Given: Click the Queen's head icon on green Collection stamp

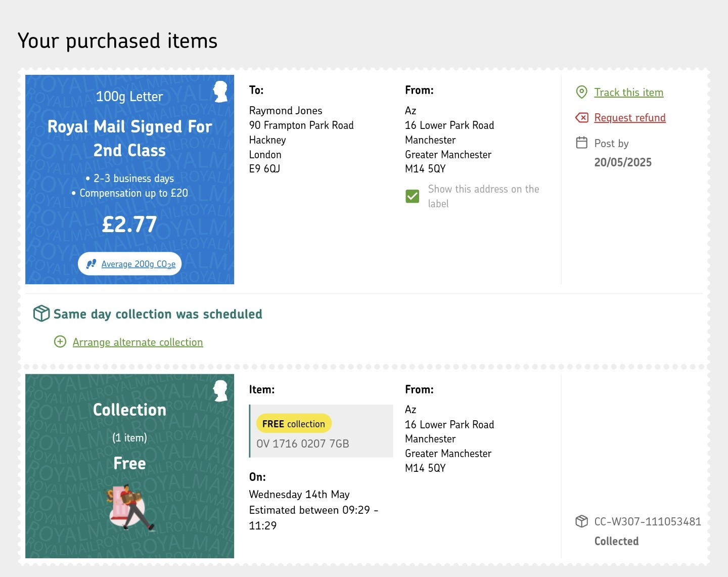Looking at the screenshot, I should [220, 390].
